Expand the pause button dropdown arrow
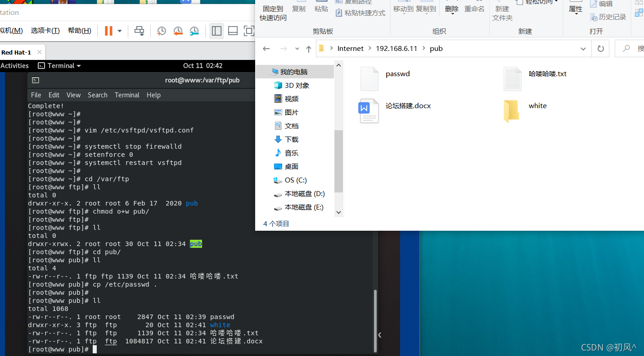This screenshot has height=356, width=644. (120, 31)
